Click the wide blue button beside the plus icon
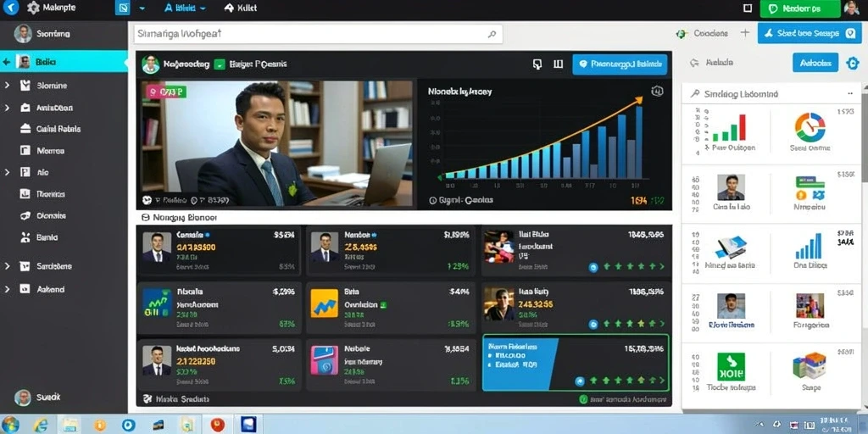The image size is (868, 434). click(810, 33)
